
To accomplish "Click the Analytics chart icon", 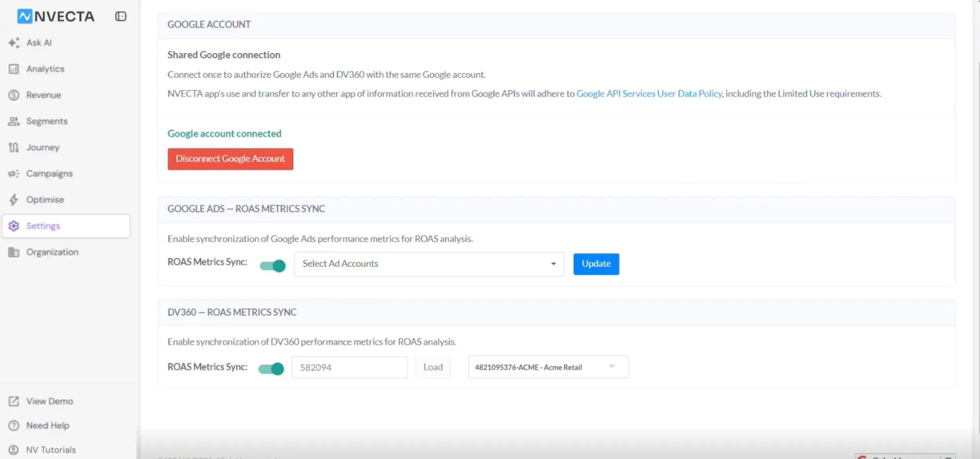I will click(x=14, y=69).
